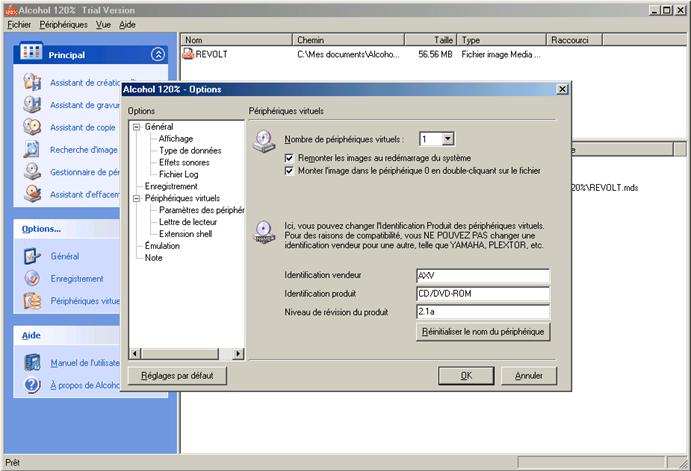Open the Fichier menu

click(19, 25)
